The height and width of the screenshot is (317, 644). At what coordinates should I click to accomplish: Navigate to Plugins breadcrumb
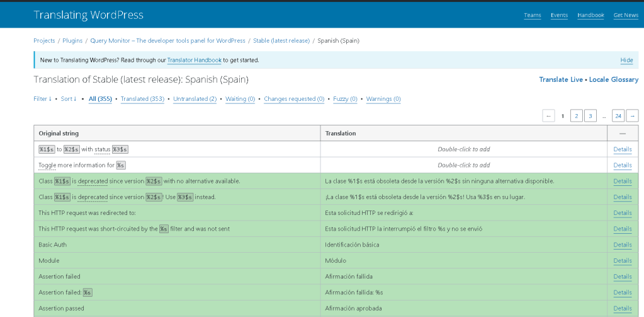(72, 41)
